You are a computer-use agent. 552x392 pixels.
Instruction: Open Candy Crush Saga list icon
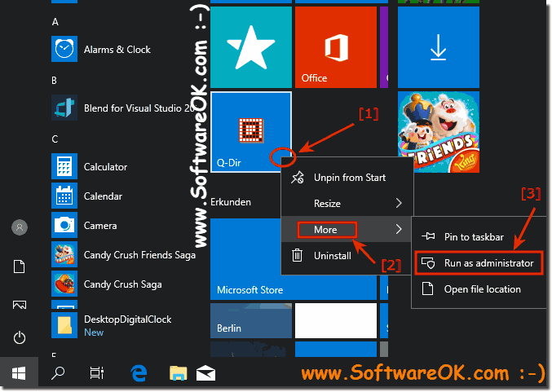(64, 284)
